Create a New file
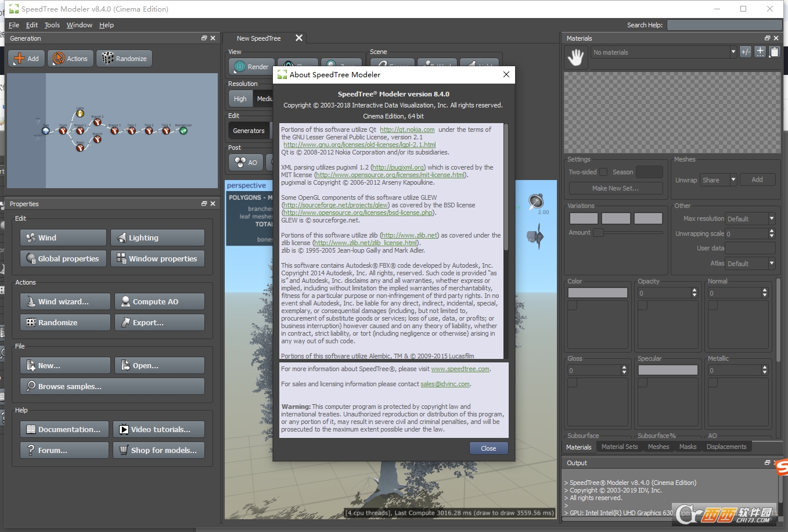Viewport: 788px width, 532px height. [x=65, y=365]
